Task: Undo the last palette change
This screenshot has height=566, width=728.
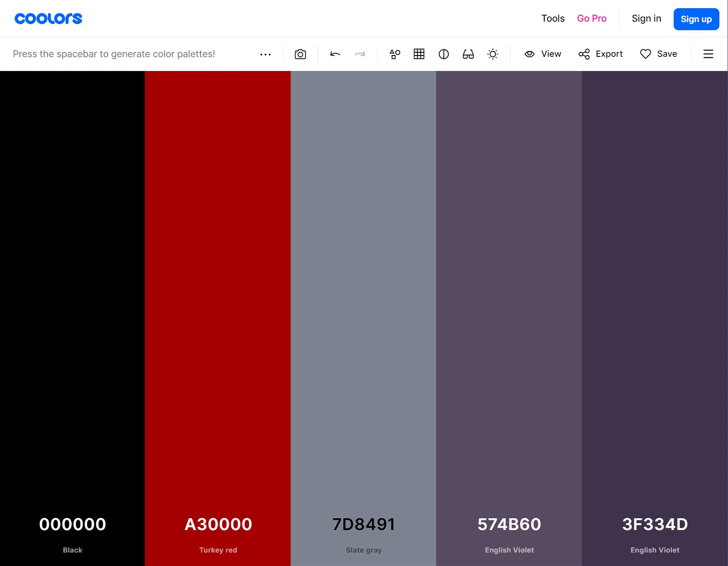Action: (335, 54)
